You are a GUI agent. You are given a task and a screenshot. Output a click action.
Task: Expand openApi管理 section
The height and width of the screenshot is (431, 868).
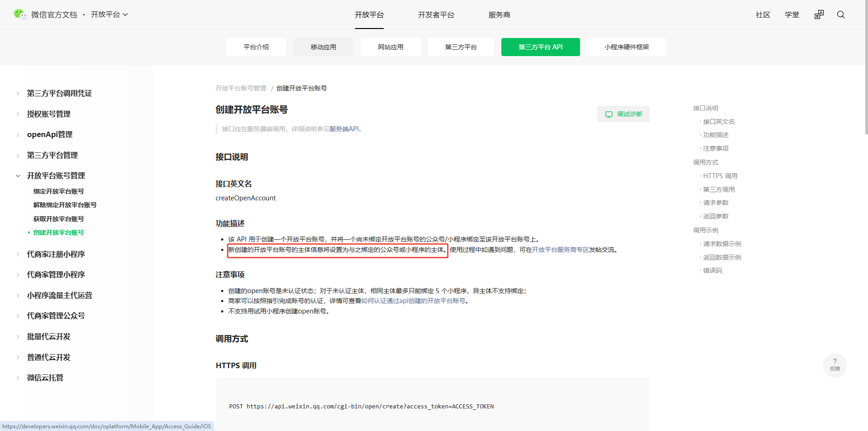tap(49, 134)
